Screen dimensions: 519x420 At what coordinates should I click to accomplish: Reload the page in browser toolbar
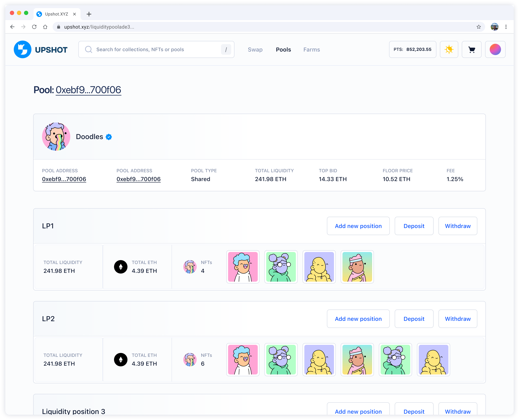pyautogui.click(x=34, y=27)
